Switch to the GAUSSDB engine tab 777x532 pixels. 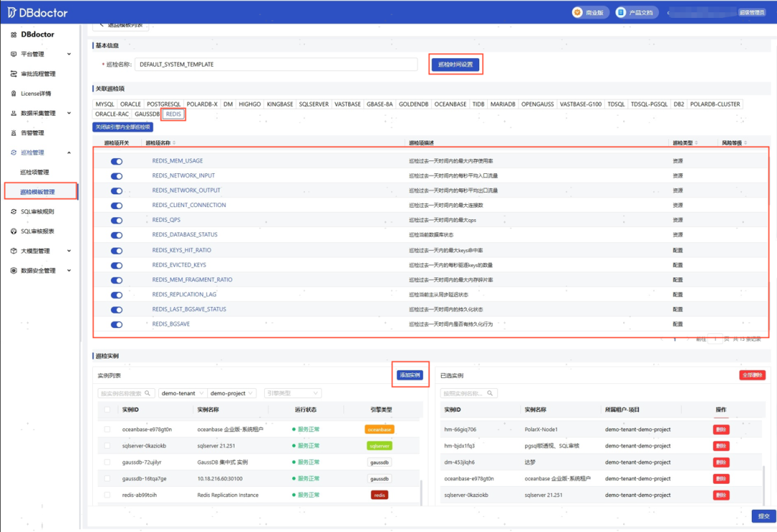[147, 114]
